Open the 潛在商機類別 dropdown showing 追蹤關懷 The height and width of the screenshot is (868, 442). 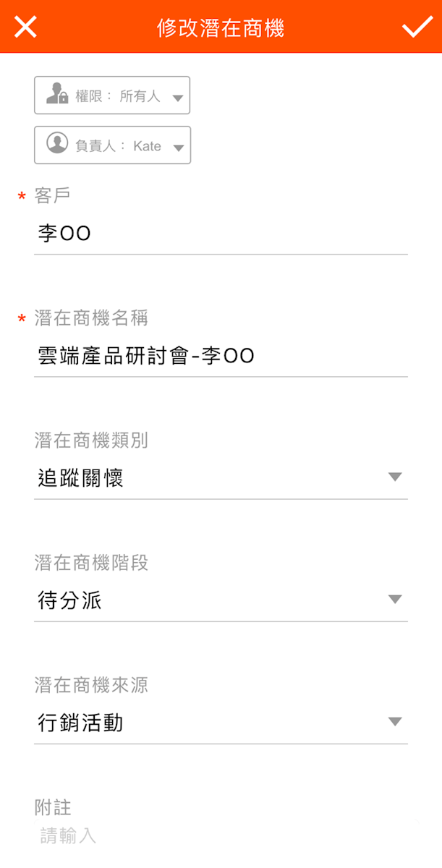[210, 478]
